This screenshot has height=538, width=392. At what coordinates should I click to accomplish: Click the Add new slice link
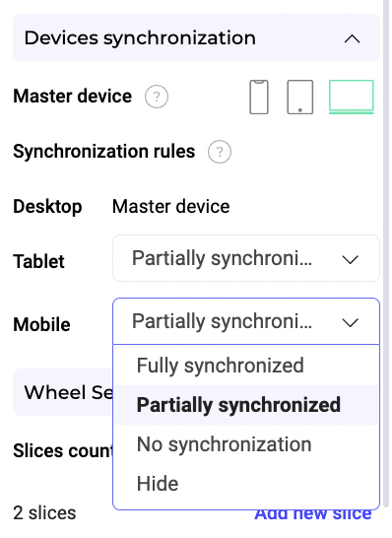point(313,514)
